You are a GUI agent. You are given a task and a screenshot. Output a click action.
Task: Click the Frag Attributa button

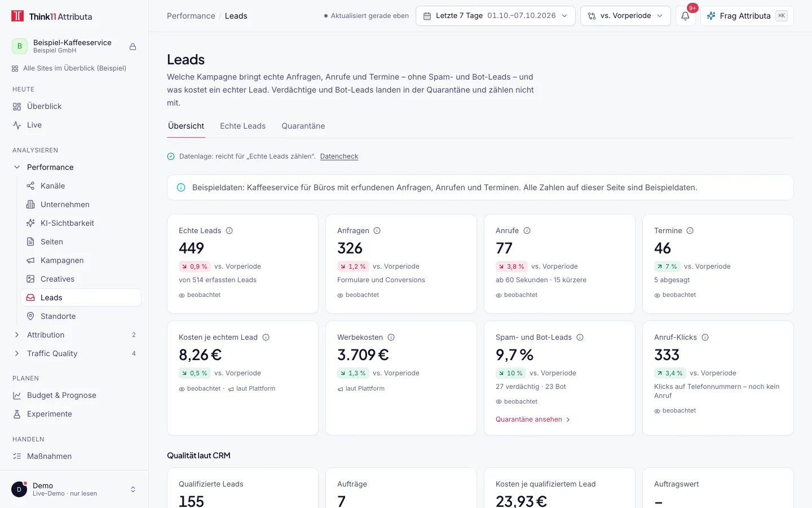tap(747, 16)
